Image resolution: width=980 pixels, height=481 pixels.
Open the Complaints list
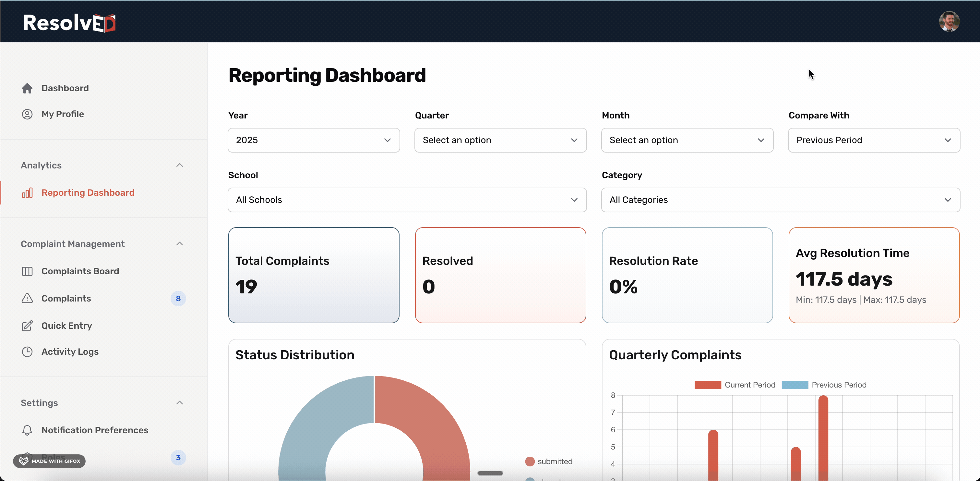(x=66, y=299)
